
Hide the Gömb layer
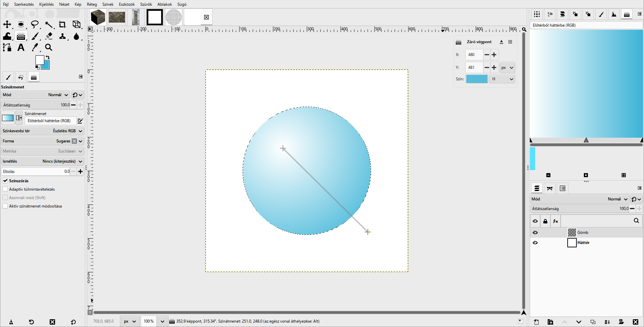535,233
